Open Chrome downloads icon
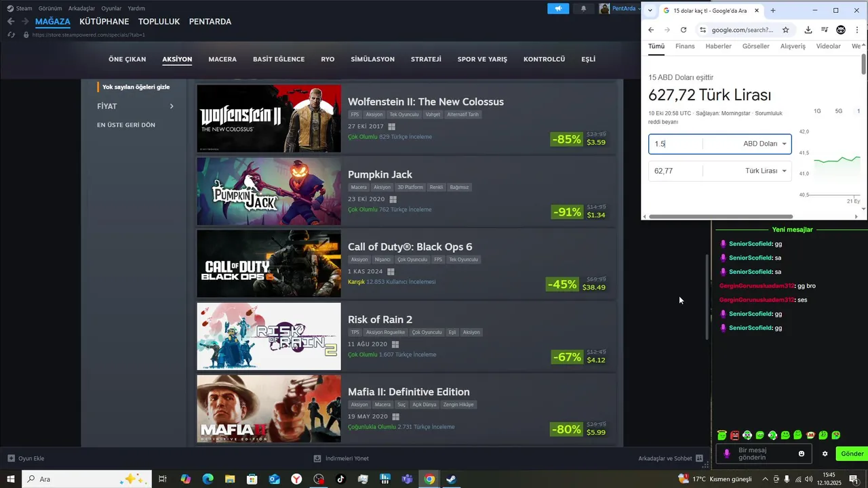The image size is (868, 488). tap(808, 30)
